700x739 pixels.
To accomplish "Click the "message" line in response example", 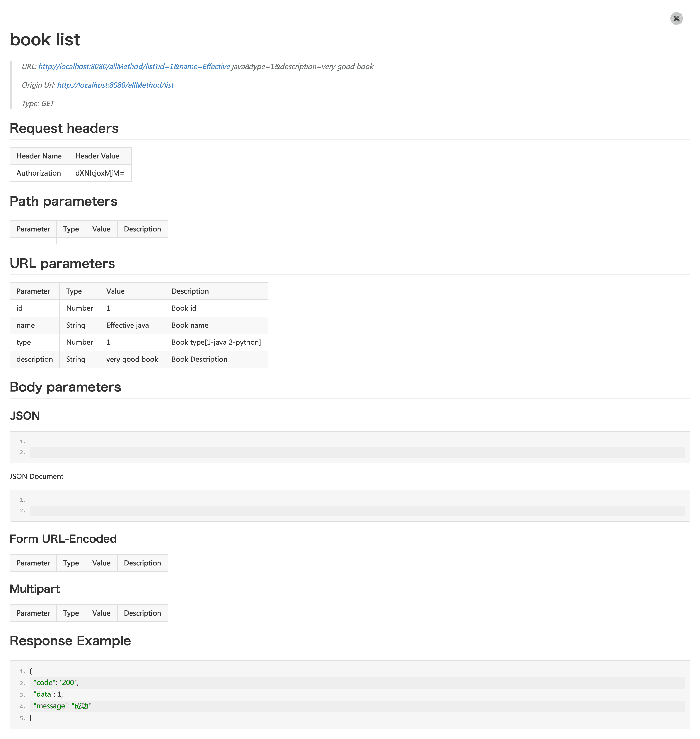I will click(x=62, y=706).
